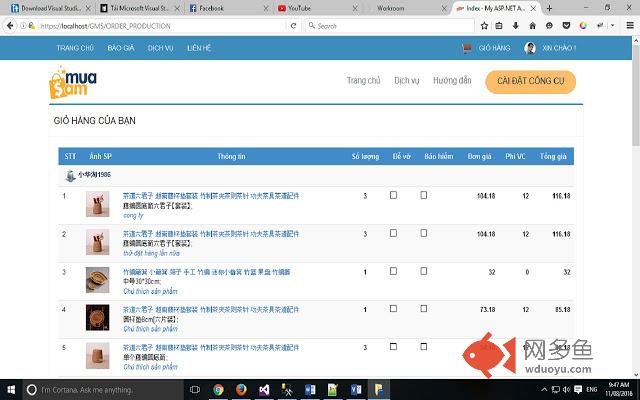Viewport: 640px width, 400px height.
Task: Switch to Firefox on the taskbar
Action: [241, 390]
